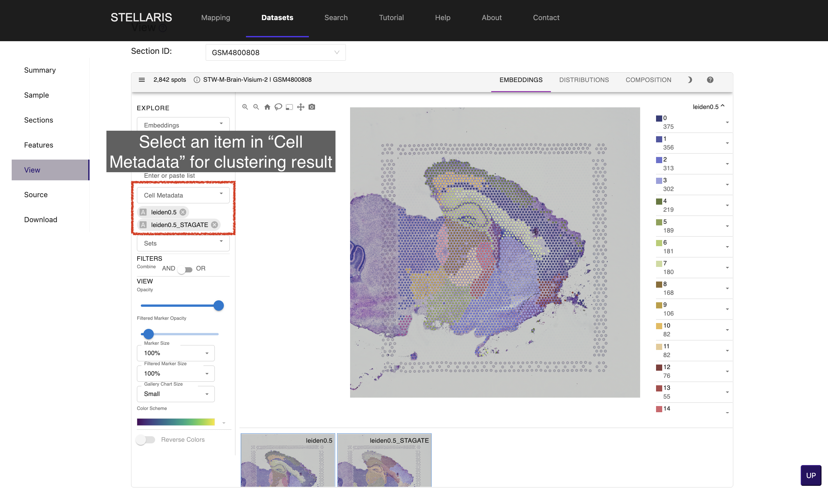Click color swatch for cluster 0
This screenshot has height=504, width=828.
click(x=659, y=118)
